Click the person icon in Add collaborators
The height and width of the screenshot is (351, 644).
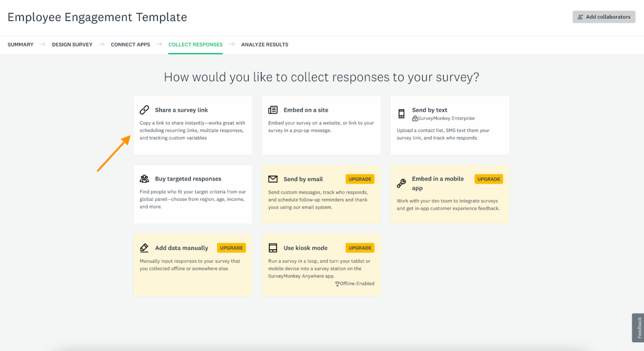pos(580,17)
